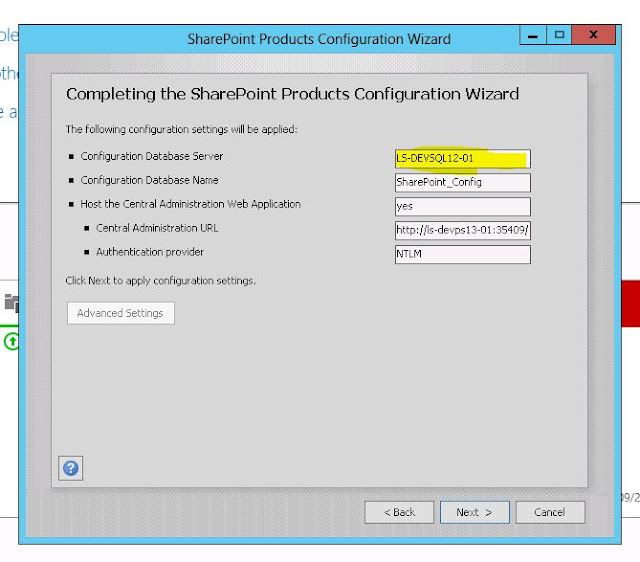Click the Central Administration URL field
Image resolution: width=640 pixels, height=562 pixels.
[x=462, y=230]
